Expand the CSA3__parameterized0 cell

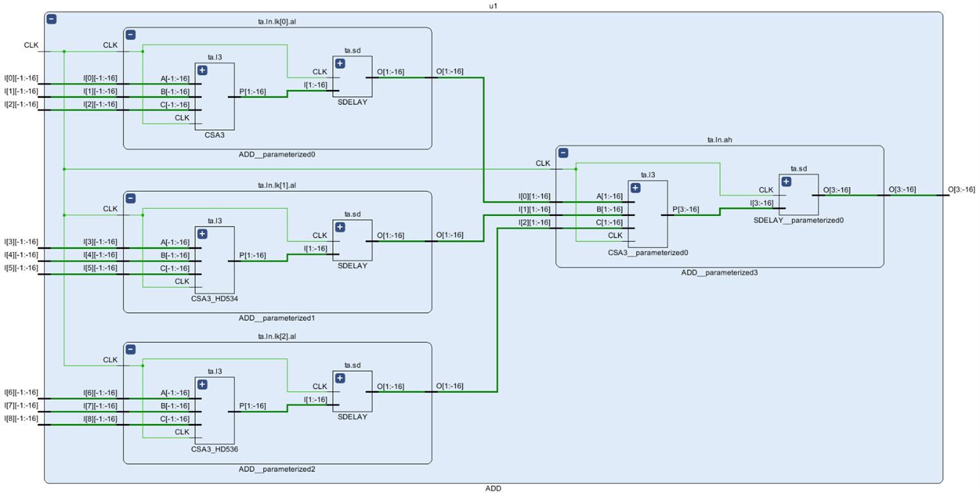click(635, 188)
